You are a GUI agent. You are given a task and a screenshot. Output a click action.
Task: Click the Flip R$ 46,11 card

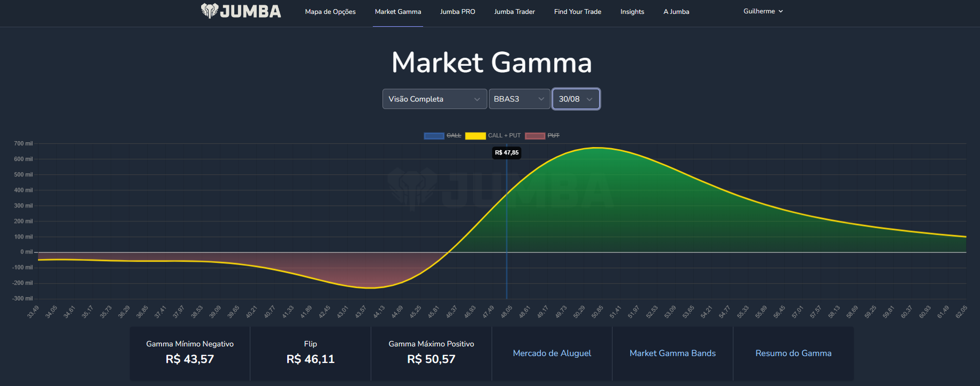pos(310,353)
